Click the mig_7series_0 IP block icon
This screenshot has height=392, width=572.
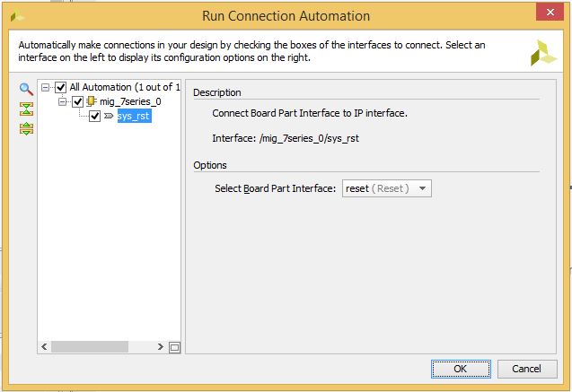tap(92, 101)
